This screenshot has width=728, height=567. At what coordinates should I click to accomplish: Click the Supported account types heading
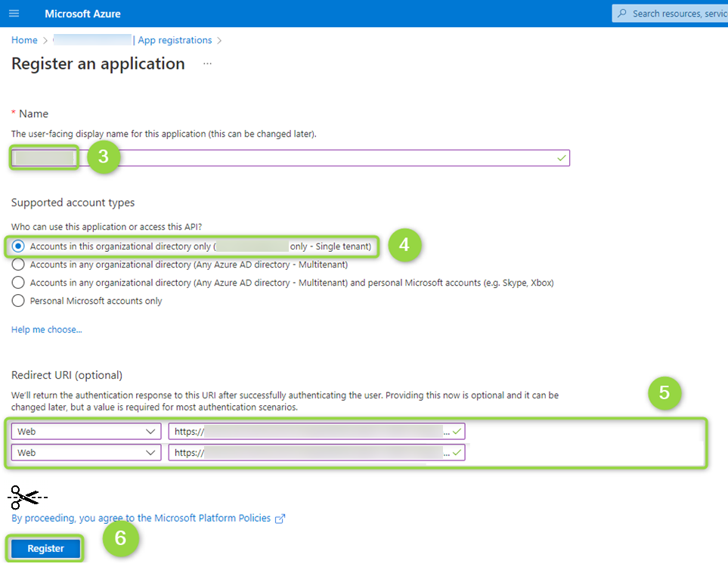click(73, 203)
